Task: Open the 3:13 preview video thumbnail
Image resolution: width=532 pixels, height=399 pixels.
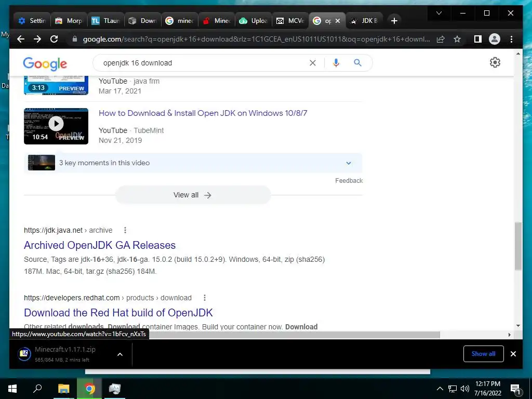Action: click(56, 85)
